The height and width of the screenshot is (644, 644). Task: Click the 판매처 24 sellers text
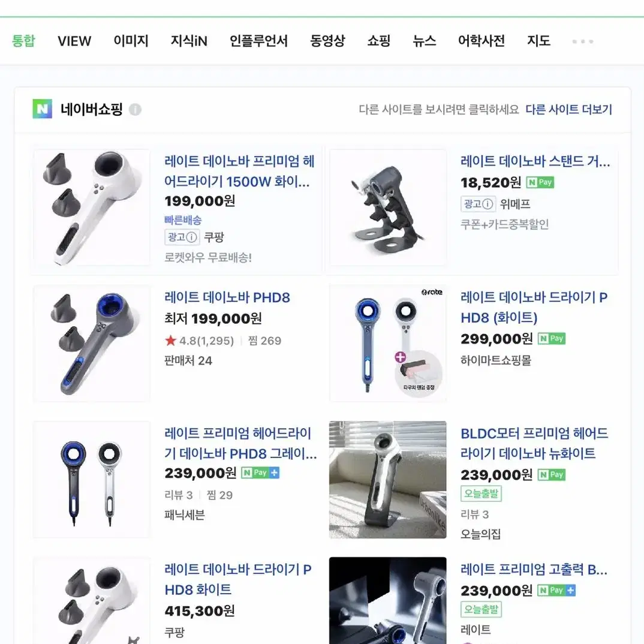point(188,360)
